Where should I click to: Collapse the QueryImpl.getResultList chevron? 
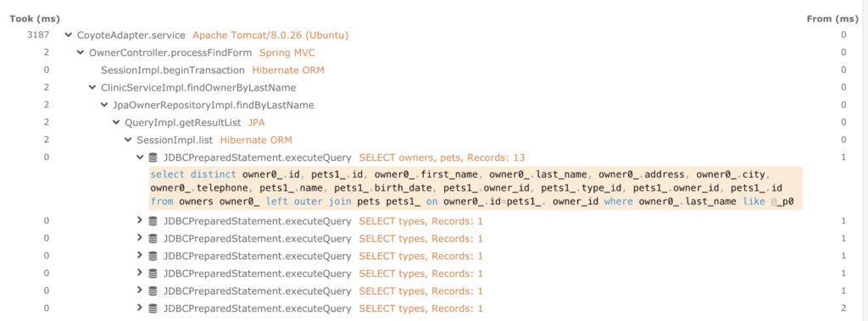pos(116,122)
